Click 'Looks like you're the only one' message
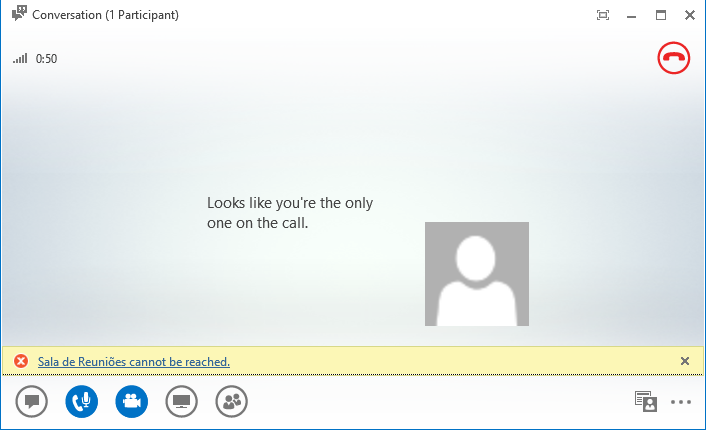 point(290,213)
